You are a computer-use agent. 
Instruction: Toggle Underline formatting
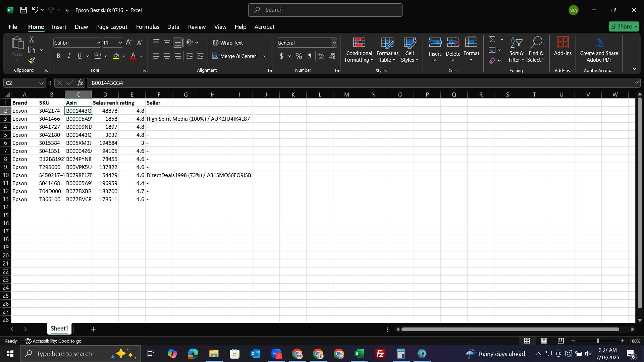coord(79,56)
